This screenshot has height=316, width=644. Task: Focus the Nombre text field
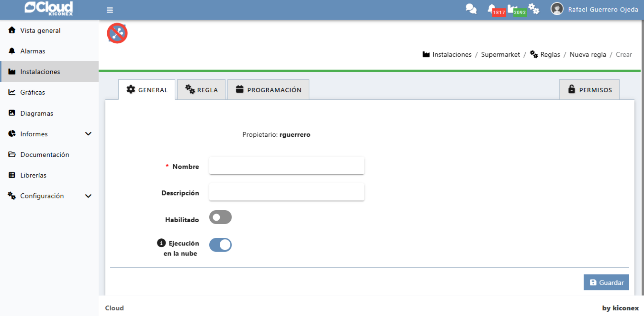point(286,166)
